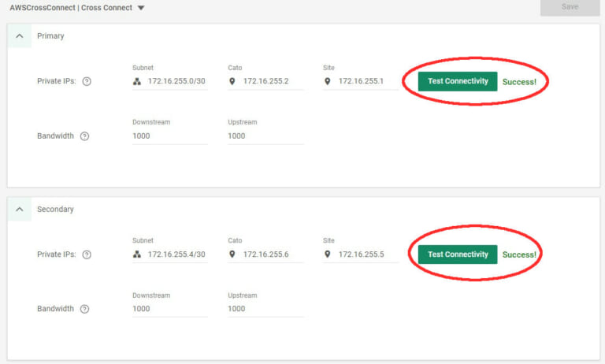Viewport: 605px width, 364px height.
Task: Click the location pin in Secondary Site field
Action: click(328, 254)
